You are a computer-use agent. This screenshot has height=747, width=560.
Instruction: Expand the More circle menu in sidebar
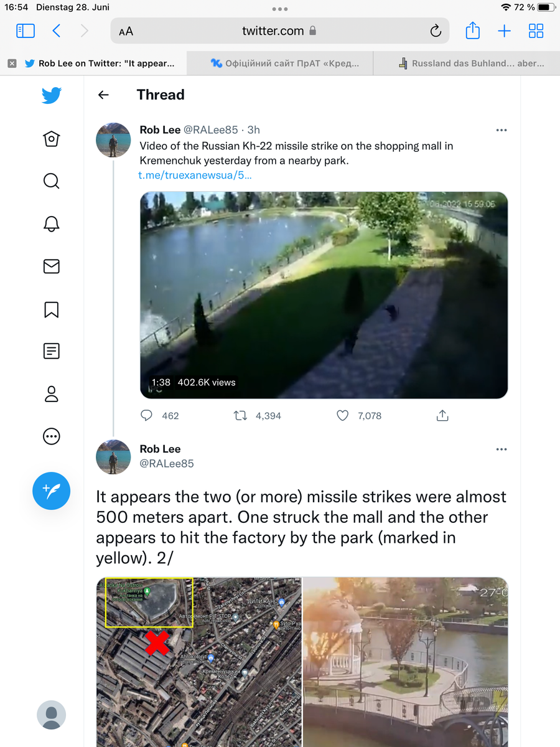pos(52,436)
